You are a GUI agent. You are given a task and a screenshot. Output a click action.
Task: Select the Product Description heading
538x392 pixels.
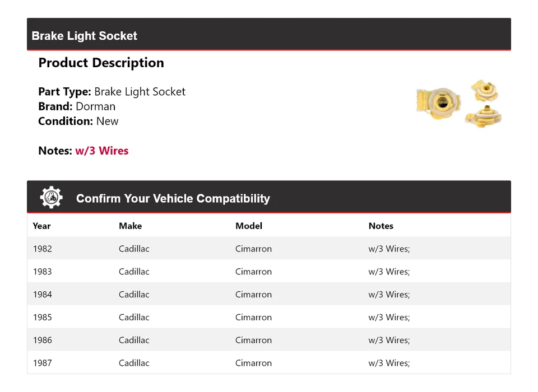click(x=101, y=63)
